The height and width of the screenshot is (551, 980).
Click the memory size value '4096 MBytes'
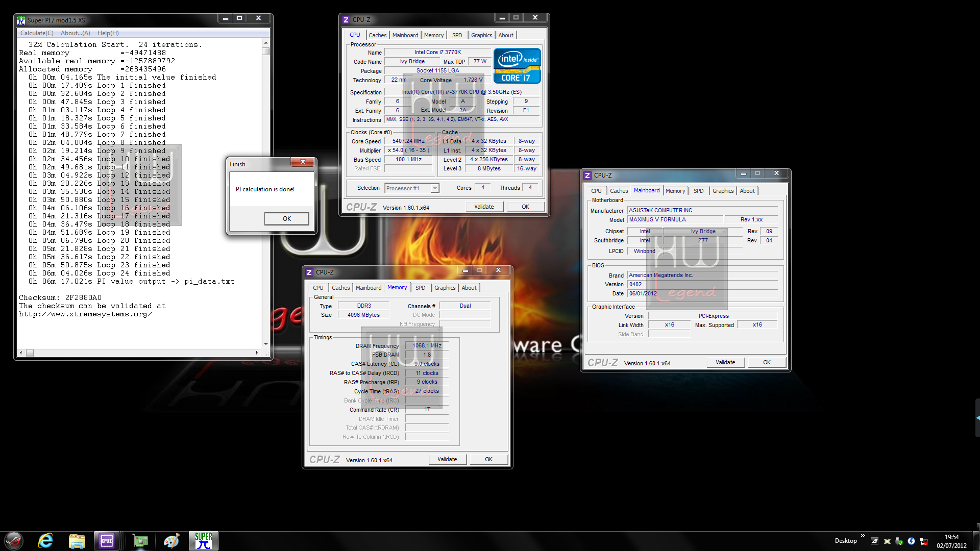[x=363, y=315]
